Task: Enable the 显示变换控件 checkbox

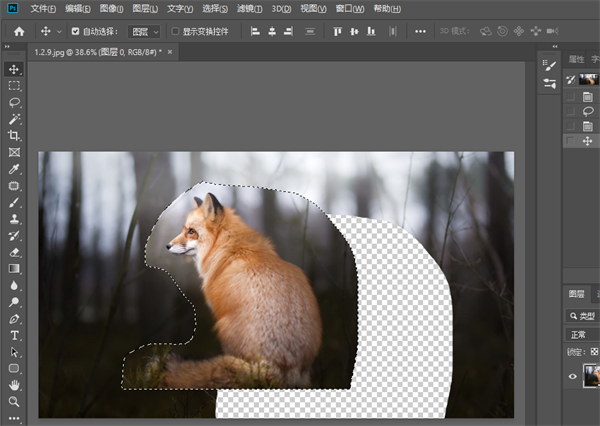Action: tap(175, 31)
